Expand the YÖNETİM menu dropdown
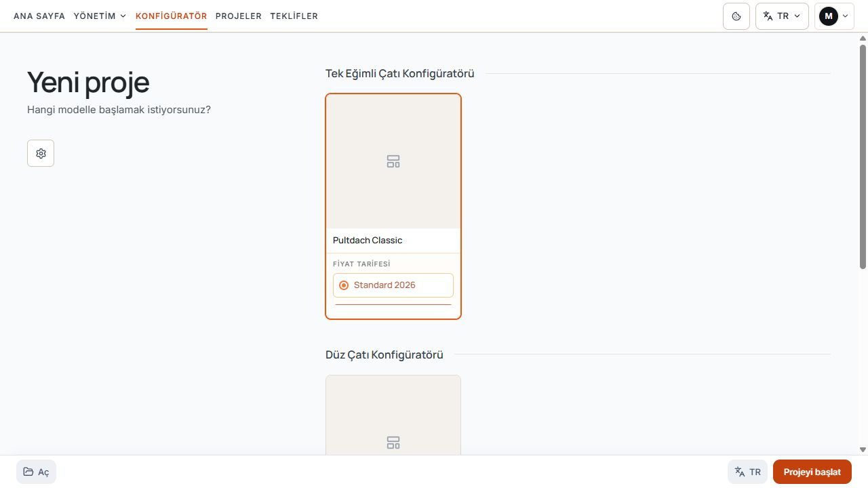The width and height of the screenshot is (868, 488). pyautogui.click(x=100, y=16)
